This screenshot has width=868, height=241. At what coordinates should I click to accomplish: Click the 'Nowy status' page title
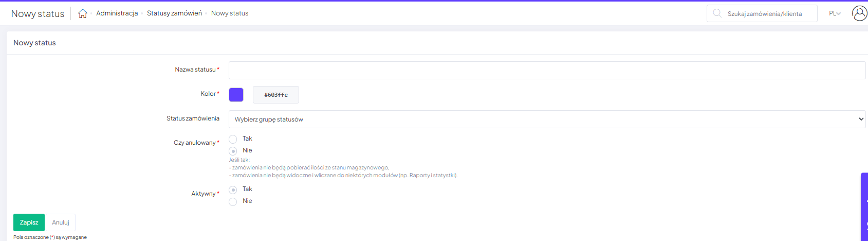point(38,14)
